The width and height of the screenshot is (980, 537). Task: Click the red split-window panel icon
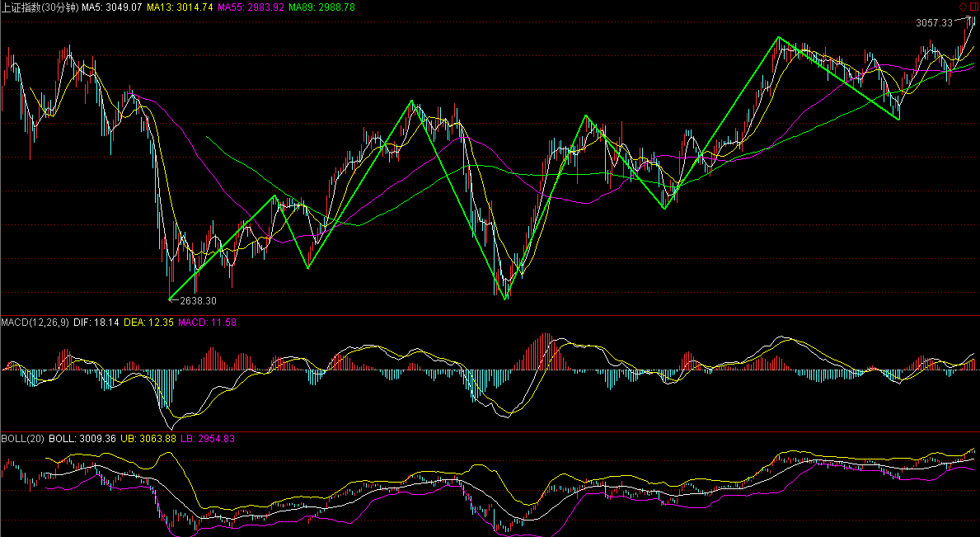coord(973,7)
